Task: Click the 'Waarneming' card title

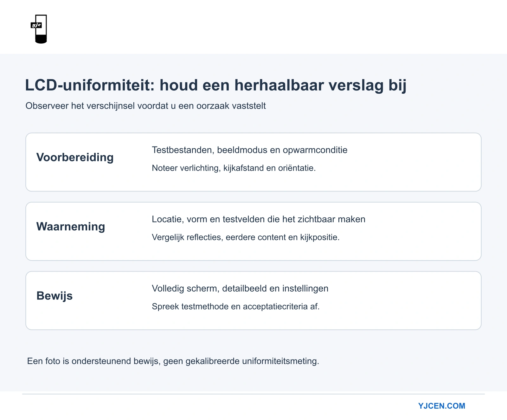Action: (x=71, y=227)
